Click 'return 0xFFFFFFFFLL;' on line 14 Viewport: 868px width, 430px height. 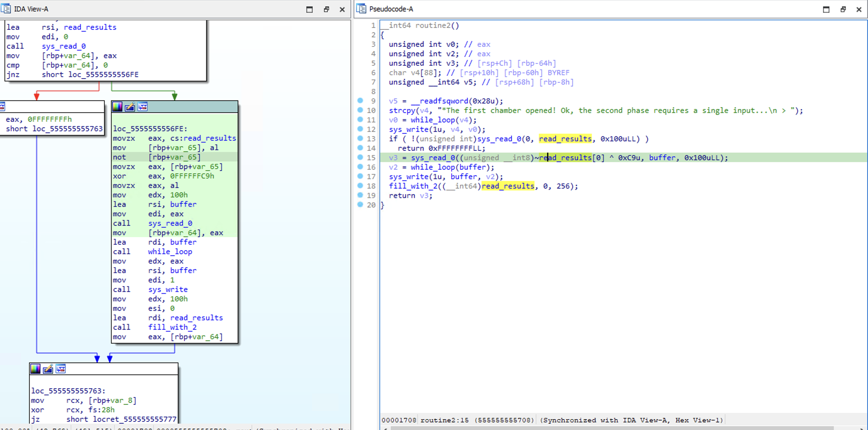442,148
